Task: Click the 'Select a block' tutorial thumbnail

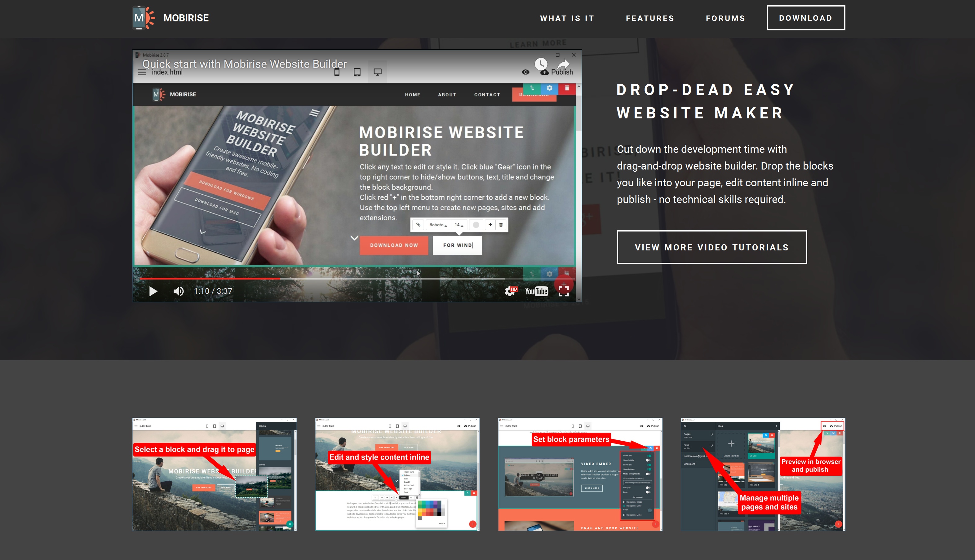Action: 214,475
